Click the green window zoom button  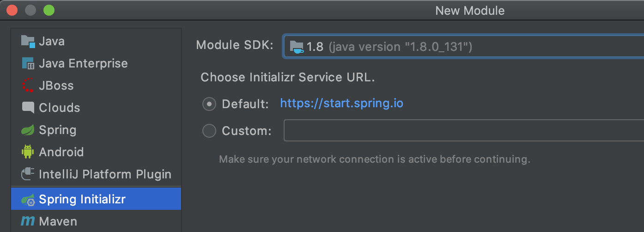click(x=49, y=10)
